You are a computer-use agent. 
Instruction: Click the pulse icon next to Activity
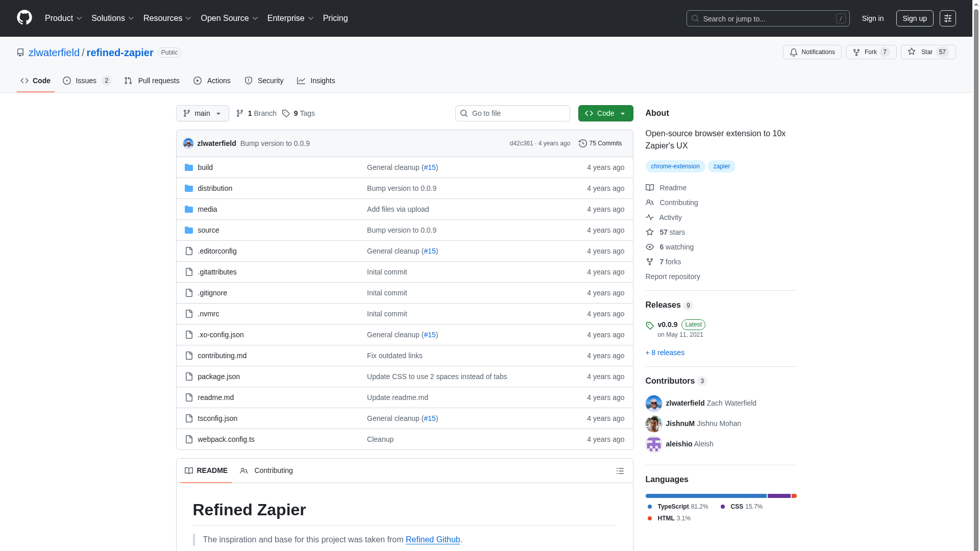pos(649,217)
